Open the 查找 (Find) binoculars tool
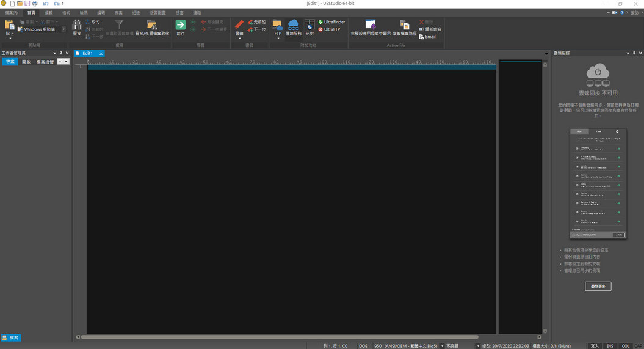644x349 pixels. (x=77, y=27)
